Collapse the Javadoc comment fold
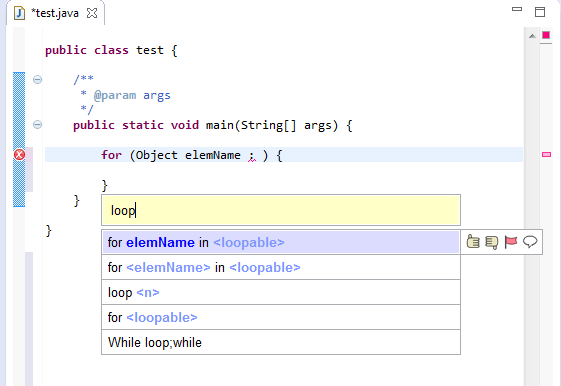 tap(37, 79)
